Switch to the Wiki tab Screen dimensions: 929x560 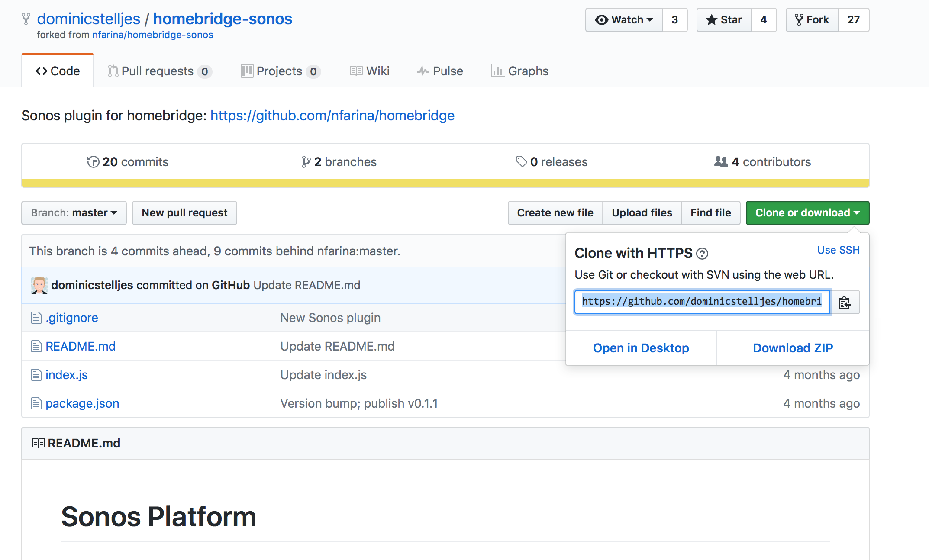tap(370, 71)
